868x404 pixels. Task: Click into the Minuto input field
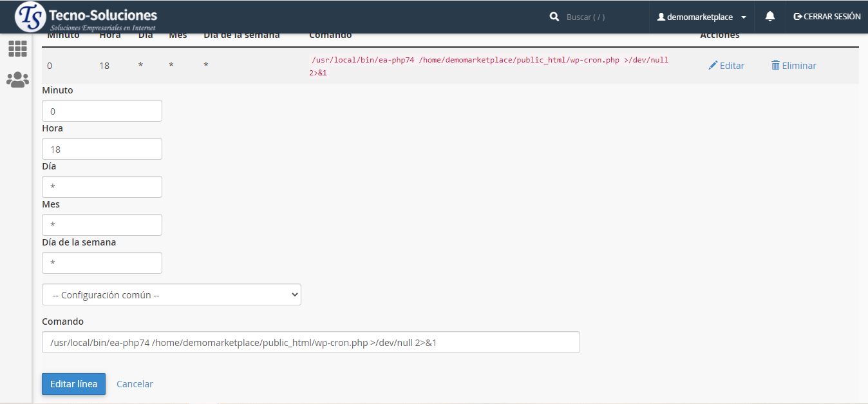tap(102, 111)
